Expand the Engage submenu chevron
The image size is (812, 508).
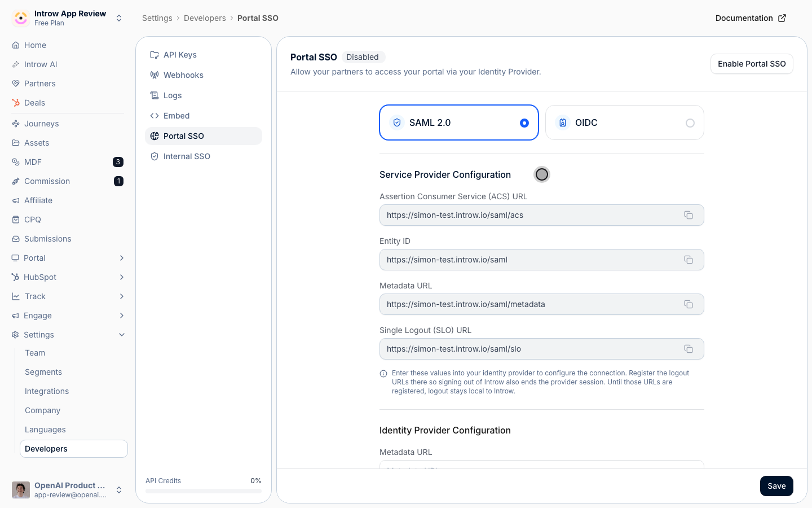tap(122, 316)
